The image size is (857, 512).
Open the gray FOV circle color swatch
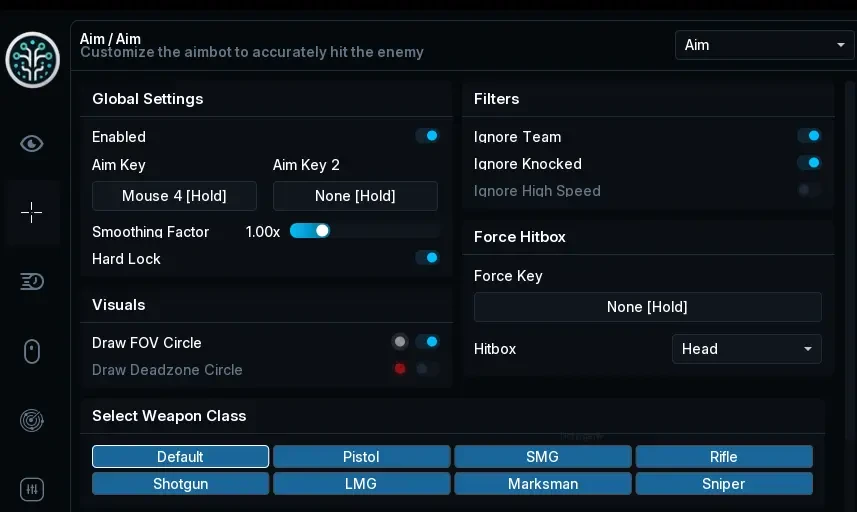pyautogui.click(x=400, y=342)
